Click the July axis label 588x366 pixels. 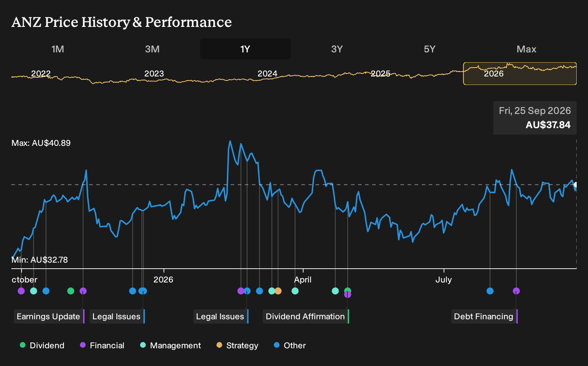pos(444,280)
